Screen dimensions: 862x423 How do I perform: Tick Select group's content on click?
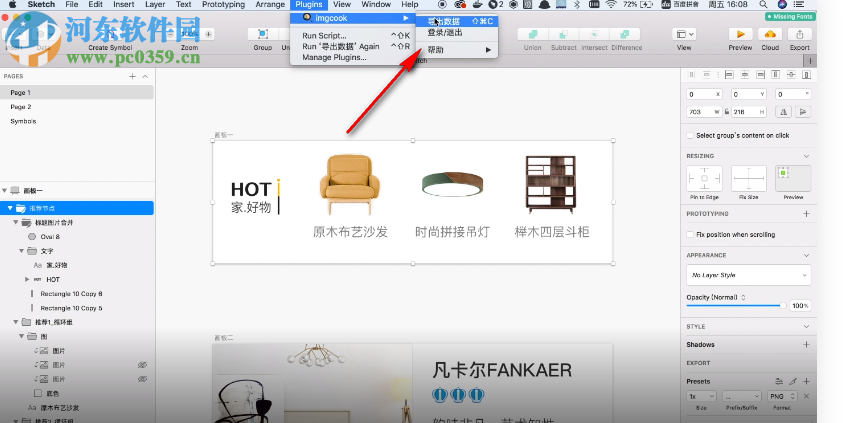pyautogui.click(x=690, y=135)
